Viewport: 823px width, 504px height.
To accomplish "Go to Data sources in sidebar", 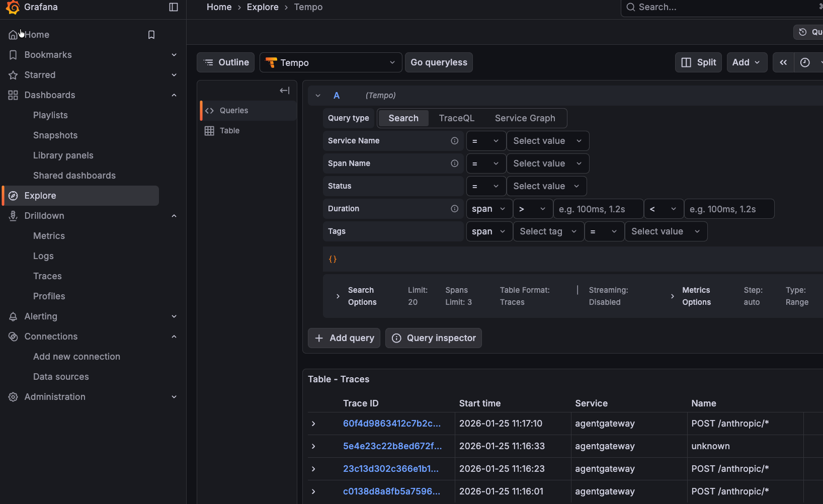I will pyautogui.click(x=61, y=377).
